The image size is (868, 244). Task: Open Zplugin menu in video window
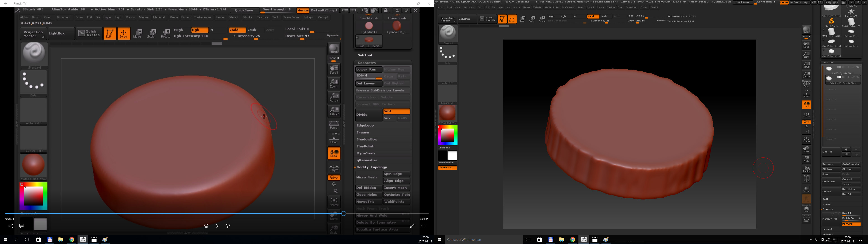click(308, 17)
